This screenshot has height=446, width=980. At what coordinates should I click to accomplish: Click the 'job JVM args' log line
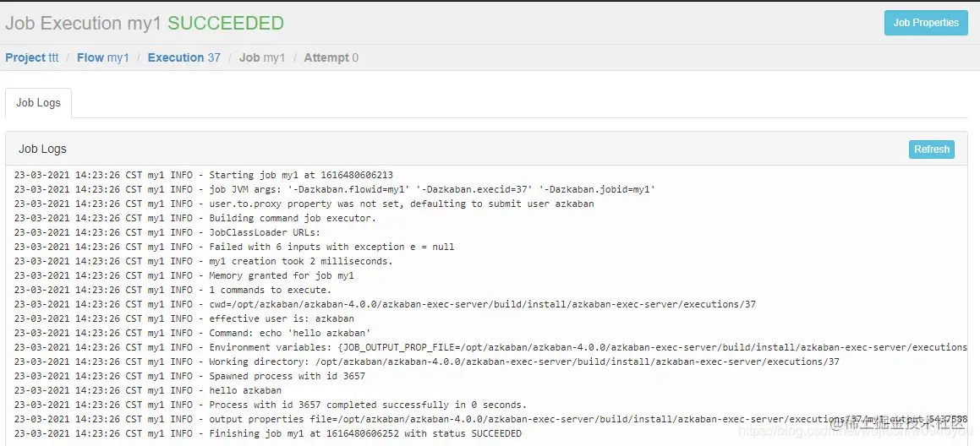(334, 189)
